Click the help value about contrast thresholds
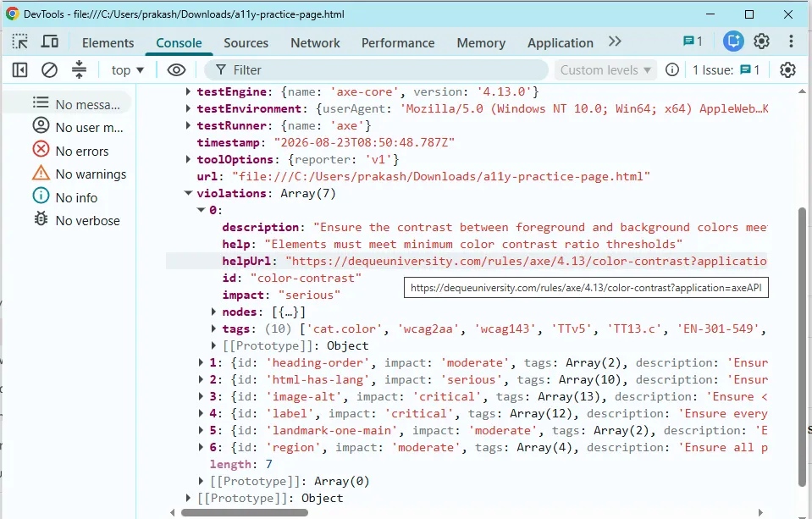812x519 pixels. point(473,245)
